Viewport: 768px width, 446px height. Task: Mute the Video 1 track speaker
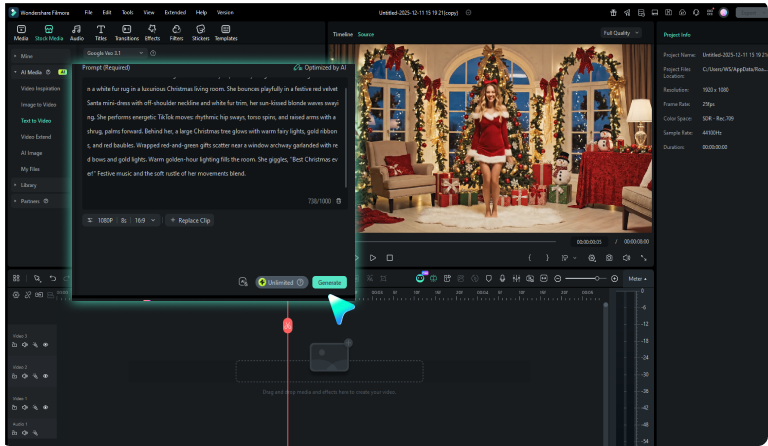point(25,407)
